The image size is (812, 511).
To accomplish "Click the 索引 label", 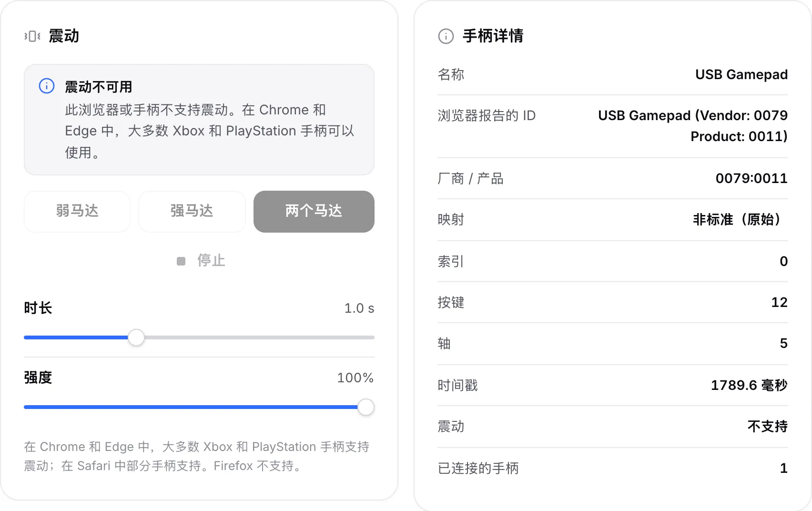I will [x=451, y=261].
